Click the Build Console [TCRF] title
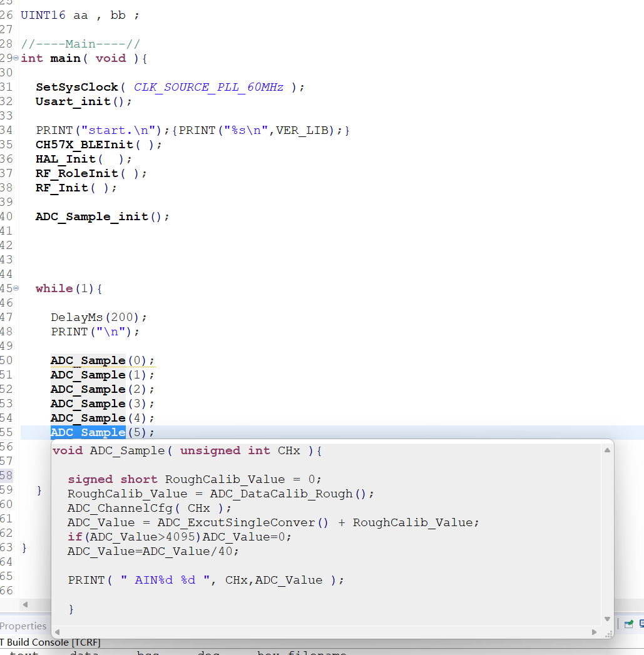Screen dimensions: 644x655 pyautogui.click(x=51, y=642)
